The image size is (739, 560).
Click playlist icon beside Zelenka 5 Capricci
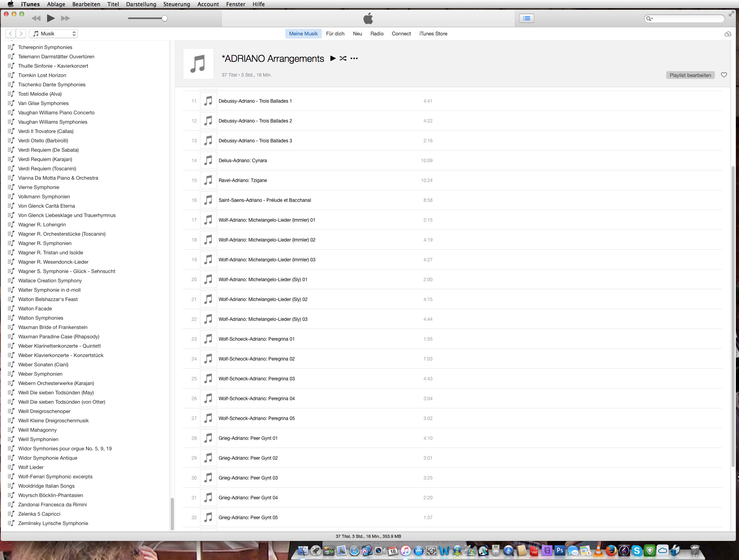(11, 514)
